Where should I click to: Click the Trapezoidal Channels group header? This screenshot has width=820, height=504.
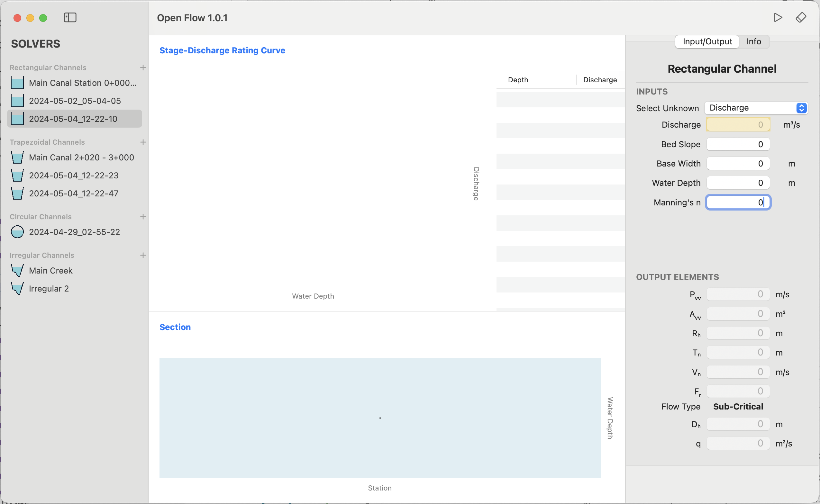tap(47, 142)
